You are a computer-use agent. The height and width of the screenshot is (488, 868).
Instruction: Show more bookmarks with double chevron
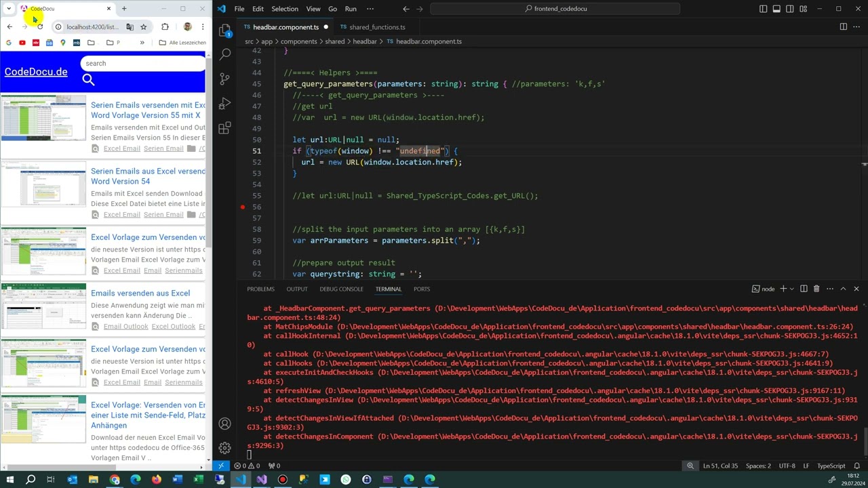point(142,43)
